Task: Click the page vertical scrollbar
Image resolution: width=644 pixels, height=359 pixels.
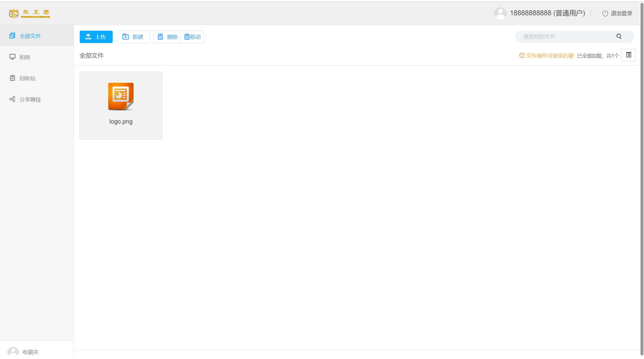Action: (642, 180)
